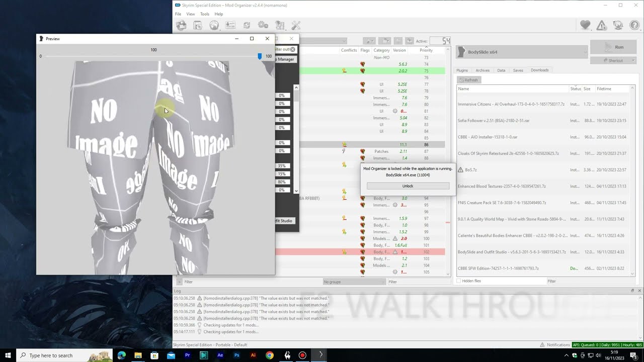Clear the outfit filter with X icon
The width and height of the screenshot is (644, 362).
point(293,49)
